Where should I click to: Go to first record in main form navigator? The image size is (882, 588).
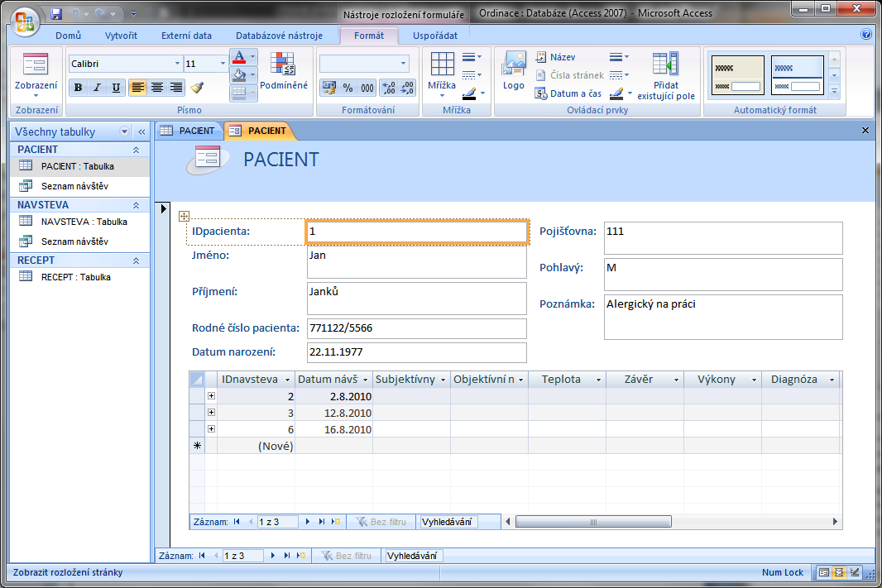click(x=202, y=556)
